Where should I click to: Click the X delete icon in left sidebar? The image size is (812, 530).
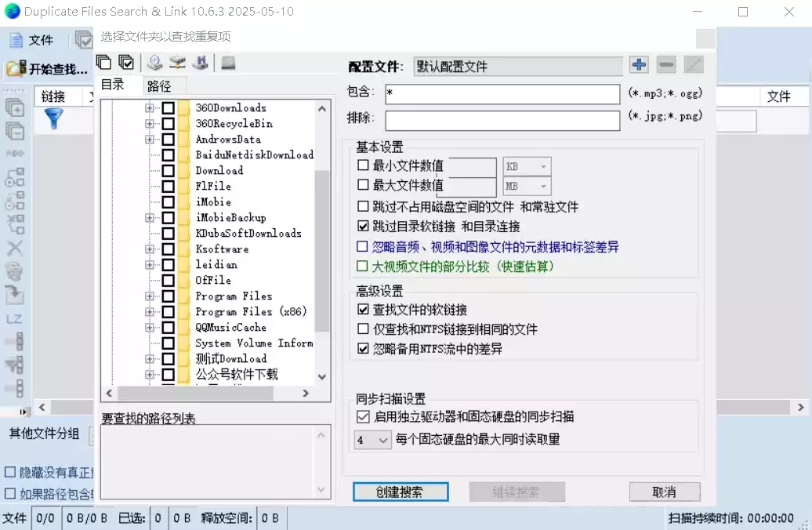15,249
